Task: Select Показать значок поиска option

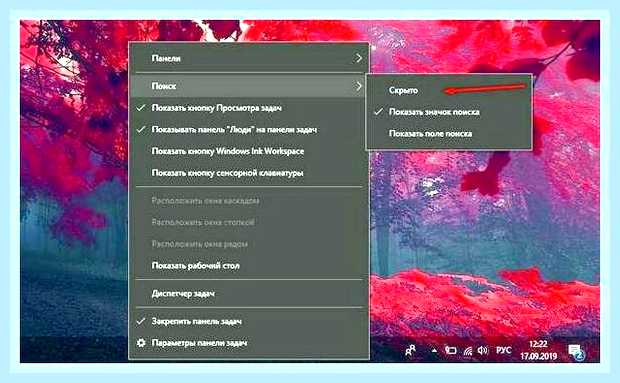Action: pos(449,112)
